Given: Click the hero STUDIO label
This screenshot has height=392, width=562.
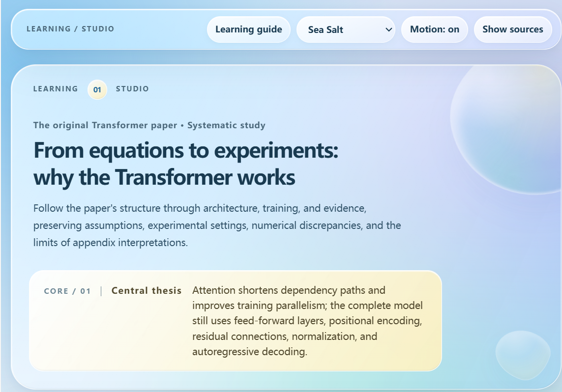Looking at the screenshot, I should (x=132, y=89).
